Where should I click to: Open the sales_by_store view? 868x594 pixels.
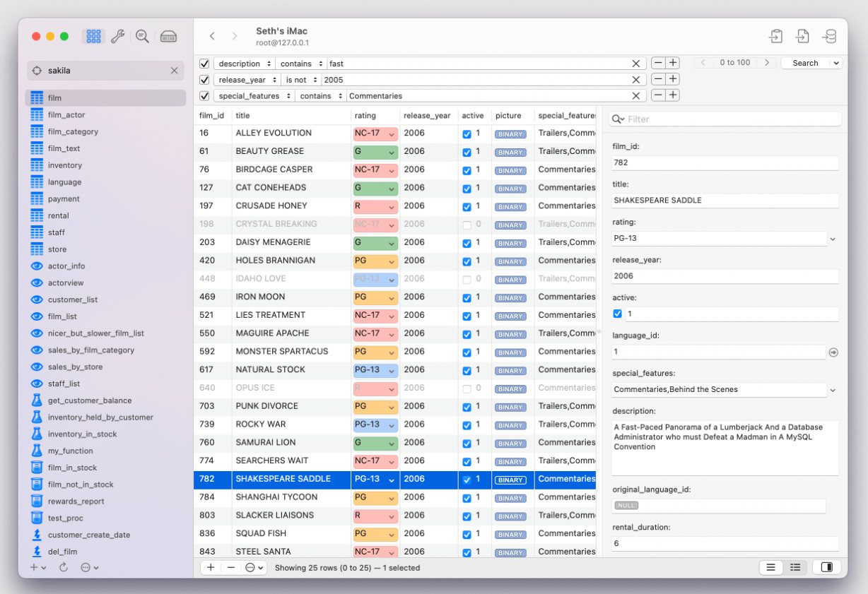(75, 367)
